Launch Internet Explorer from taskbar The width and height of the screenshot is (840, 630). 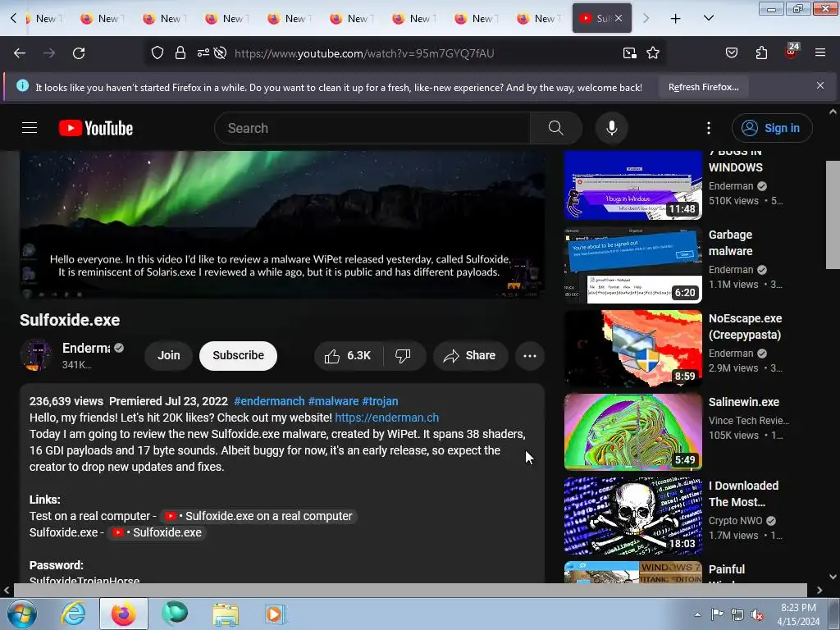pos(73,614)
